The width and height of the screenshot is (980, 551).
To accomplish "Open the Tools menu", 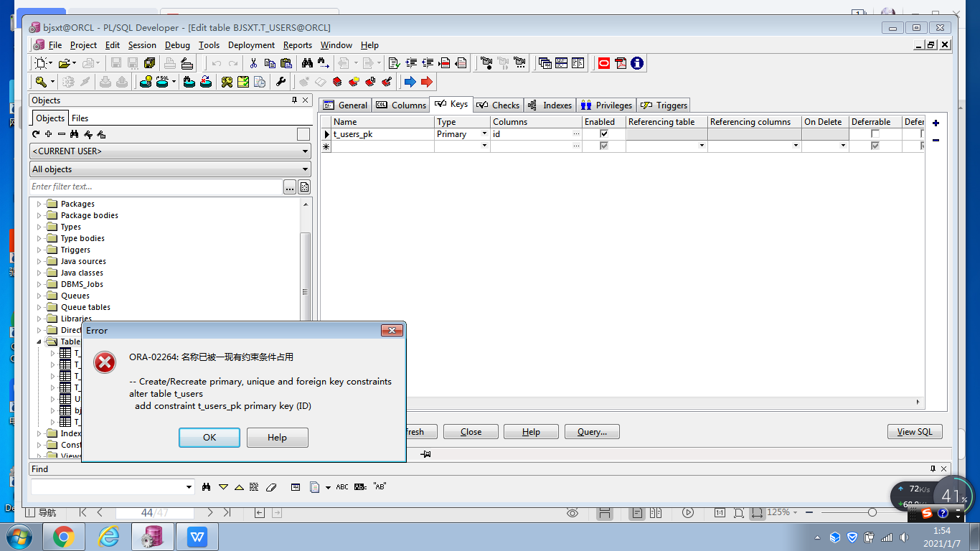I will coord(209,44).
